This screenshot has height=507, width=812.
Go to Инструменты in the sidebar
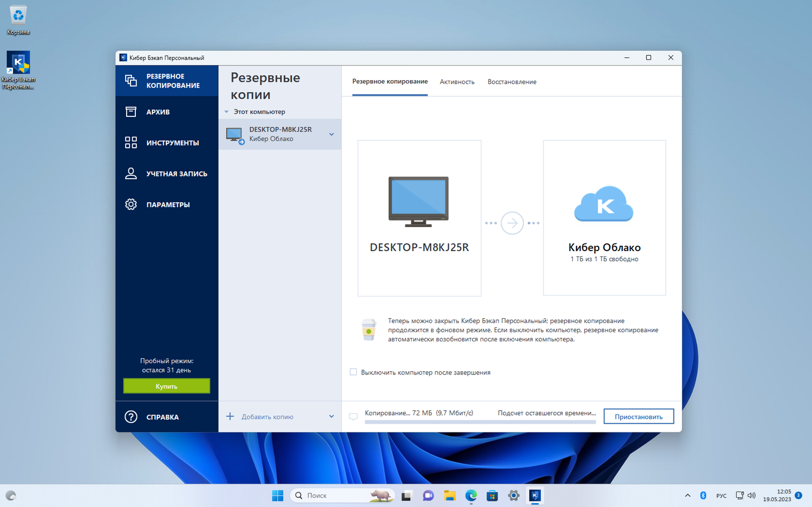[167, 143]
